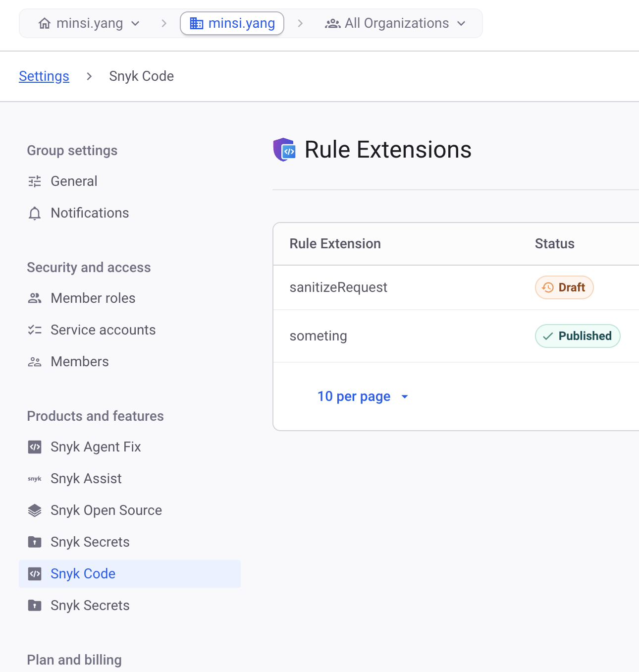Click the Snyk Agent Fix code icon
The width and height of the screenshot is (639, 672).
(35, 447)
